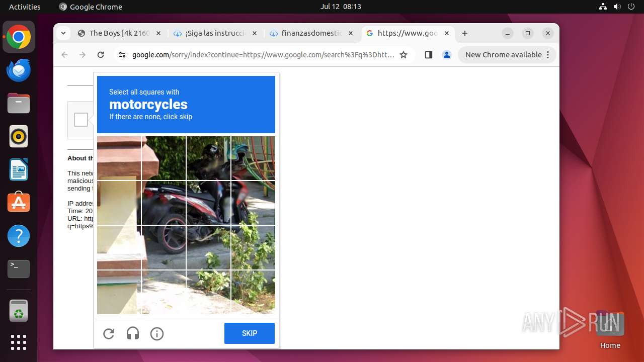Bookmark this page with star icon

(x=404, y=55)
